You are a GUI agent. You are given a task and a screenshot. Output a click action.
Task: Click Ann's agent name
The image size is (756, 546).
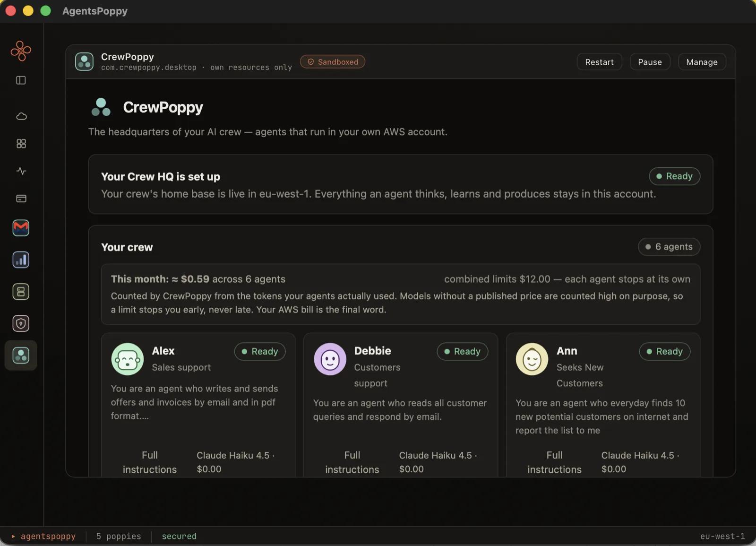click(x=567, y=351)
